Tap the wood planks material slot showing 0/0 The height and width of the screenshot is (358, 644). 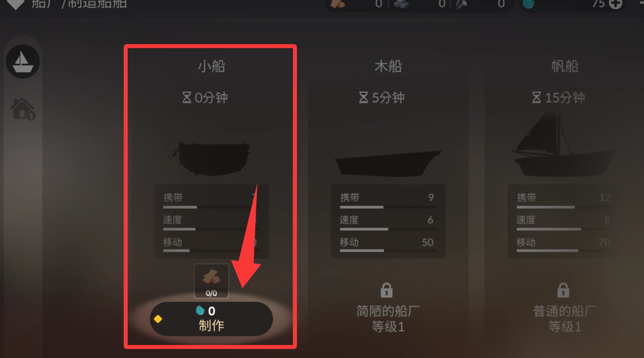(211, 281)
